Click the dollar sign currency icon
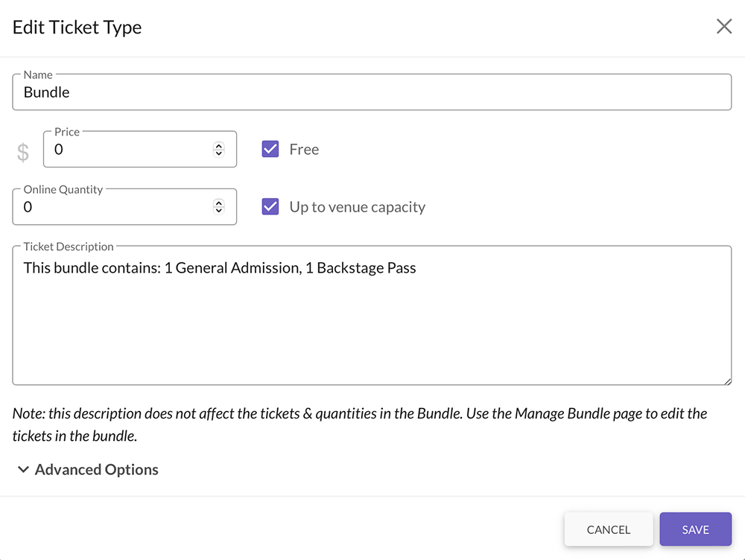 23,153
